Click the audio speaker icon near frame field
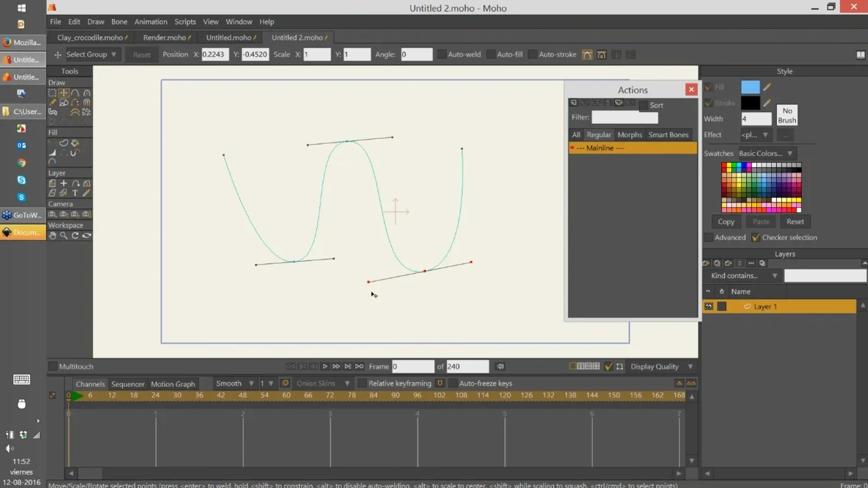868x488 pixels. click(500, 367)
